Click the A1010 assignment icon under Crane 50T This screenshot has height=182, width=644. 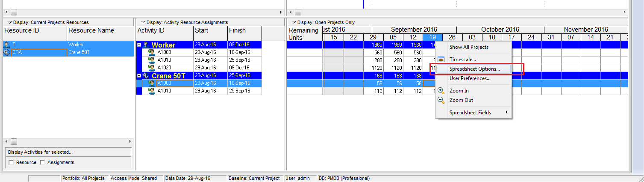[151, 91]
